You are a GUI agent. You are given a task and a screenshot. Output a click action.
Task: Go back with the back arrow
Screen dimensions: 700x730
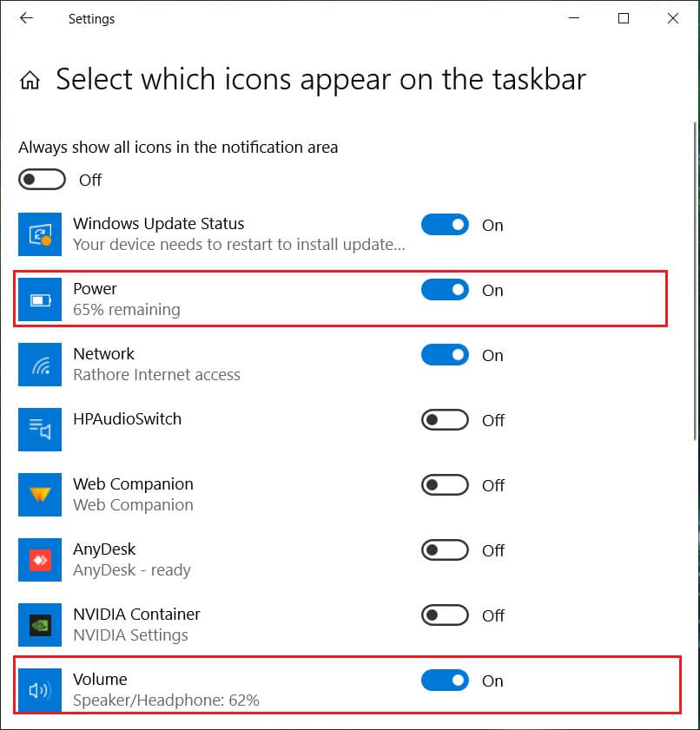pos(26,18)
